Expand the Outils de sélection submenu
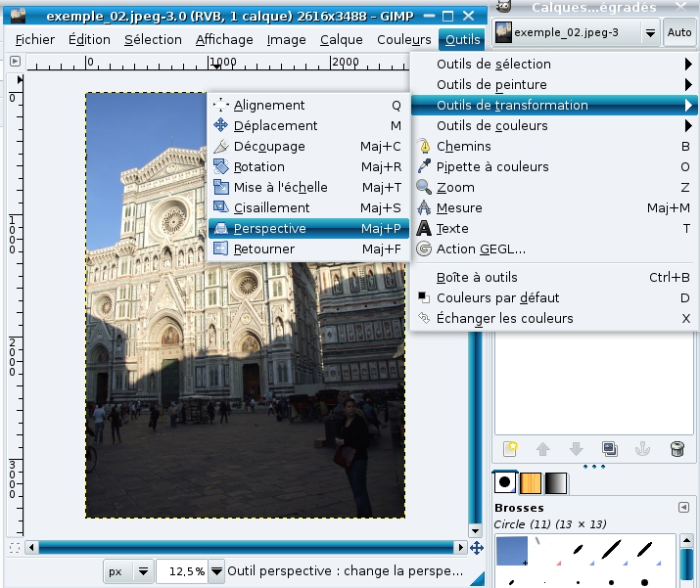Image resolution: width=700 pixels, height=588 pixels. pos(688,65)
